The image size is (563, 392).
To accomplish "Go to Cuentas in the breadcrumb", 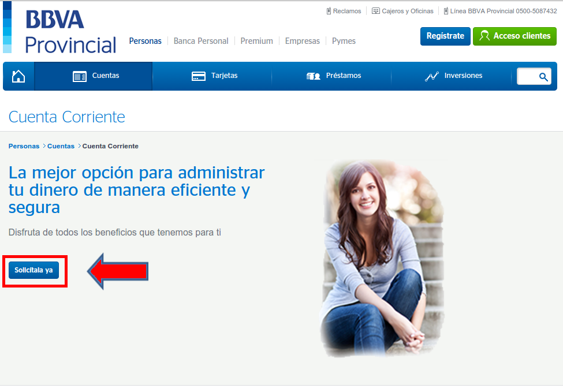I will (61, 146).
